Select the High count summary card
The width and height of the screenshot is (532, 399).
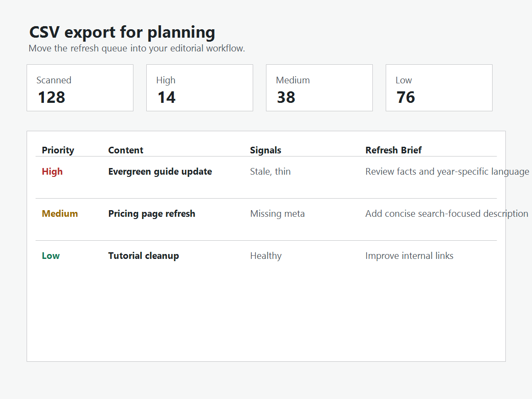pyautogui.click(x=199, y=88)
